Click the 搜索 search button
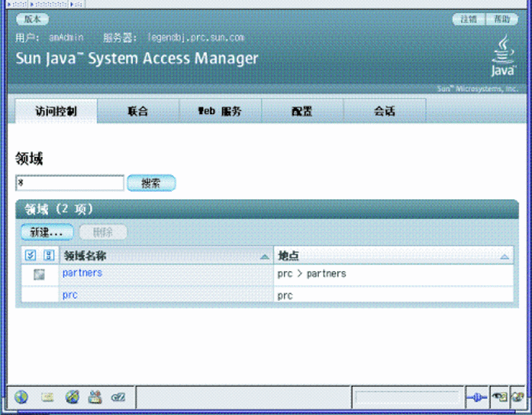Screen dimensions: 532x415 point(151,183)
